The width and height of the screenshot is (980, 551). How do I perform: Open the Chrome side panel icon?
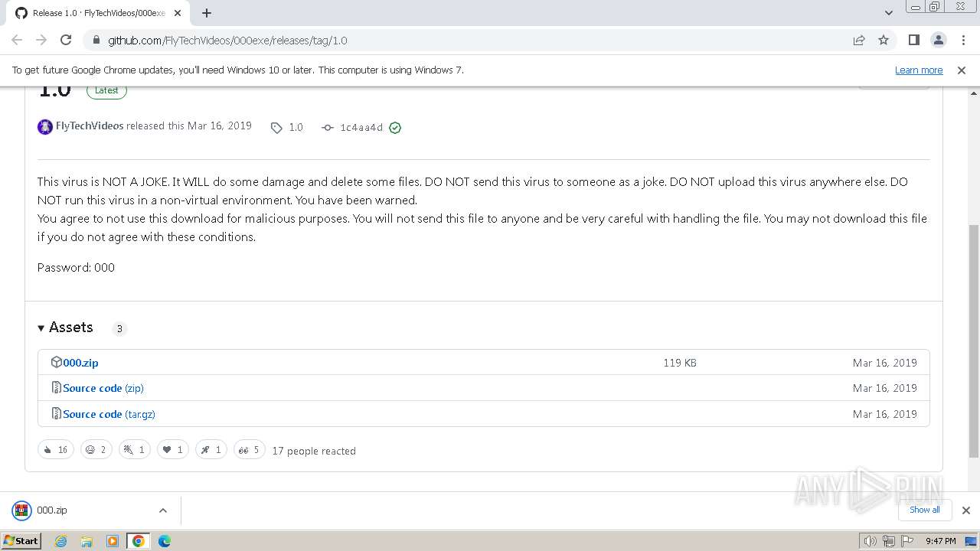point(913,40)
